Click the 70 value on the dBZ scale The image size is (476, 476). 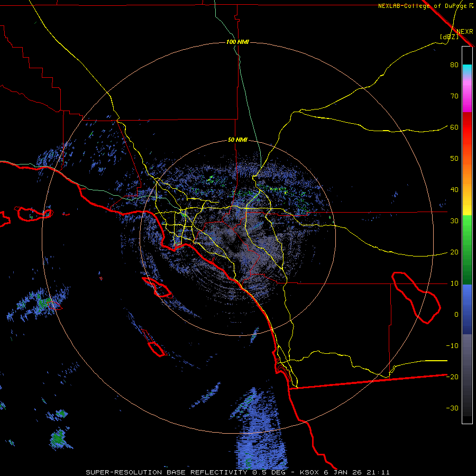(x=454, y=96)
